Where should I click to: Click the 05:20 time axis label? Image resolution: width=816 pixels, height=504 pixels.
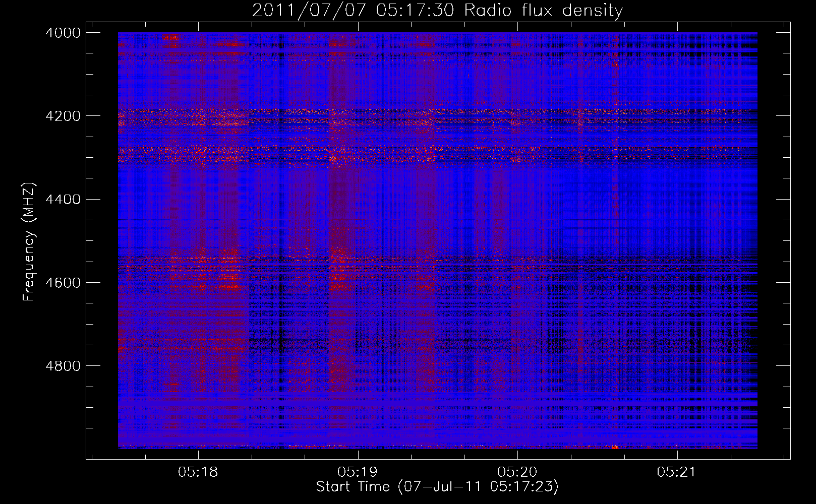(x=517, y=472)
